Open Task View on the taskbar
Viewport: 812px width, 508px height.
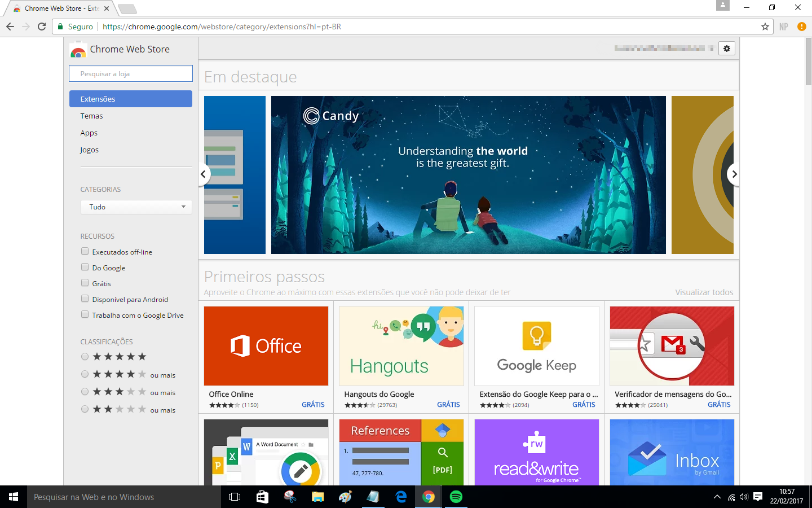235,497
